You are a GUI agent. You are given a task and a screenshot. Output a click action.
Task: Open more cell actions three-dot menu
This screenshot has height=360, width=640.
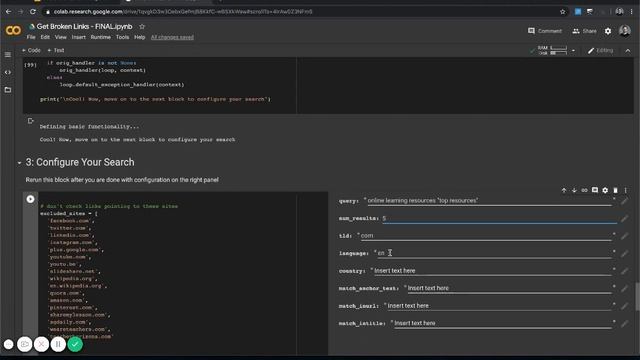(625, 190)
